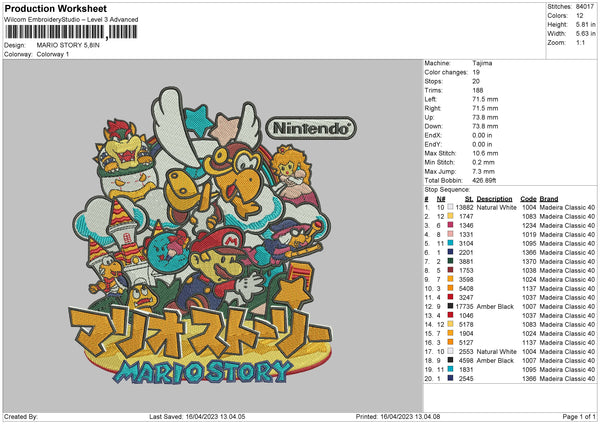The height and width of the screenshot is (424, 600).
Task: Click stitch count 17735 in row 12
Action: click(465, 306)
